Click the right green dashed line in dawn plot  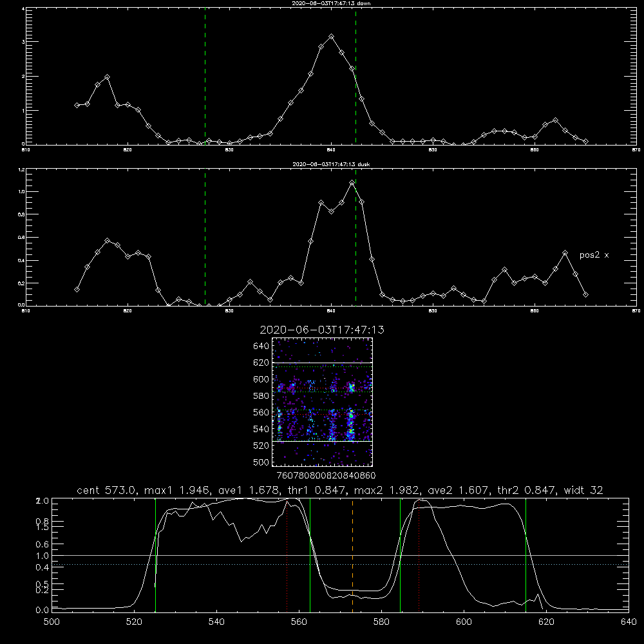click(x=355, y=76)
